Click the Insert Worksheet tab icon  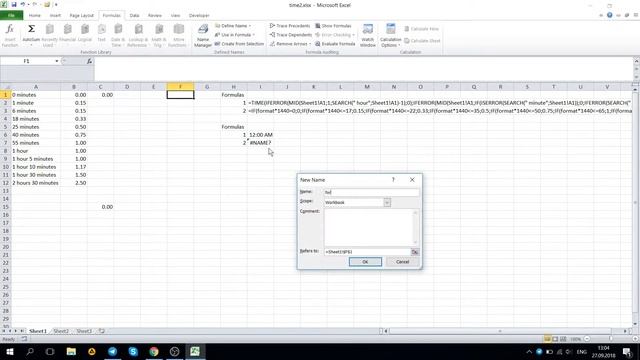click(x=102, y=331)
